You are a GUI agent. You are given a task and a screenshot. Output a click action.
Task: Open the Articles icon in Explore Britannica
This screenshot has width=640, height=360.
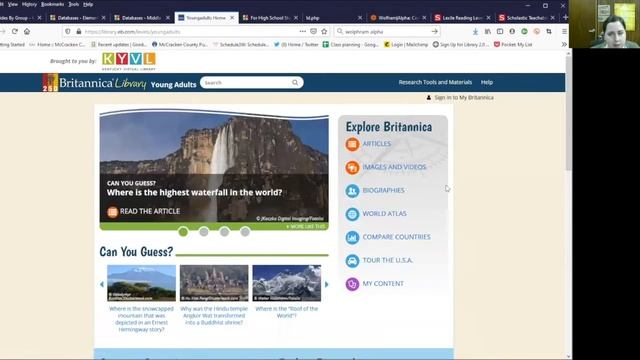[352, 144]
